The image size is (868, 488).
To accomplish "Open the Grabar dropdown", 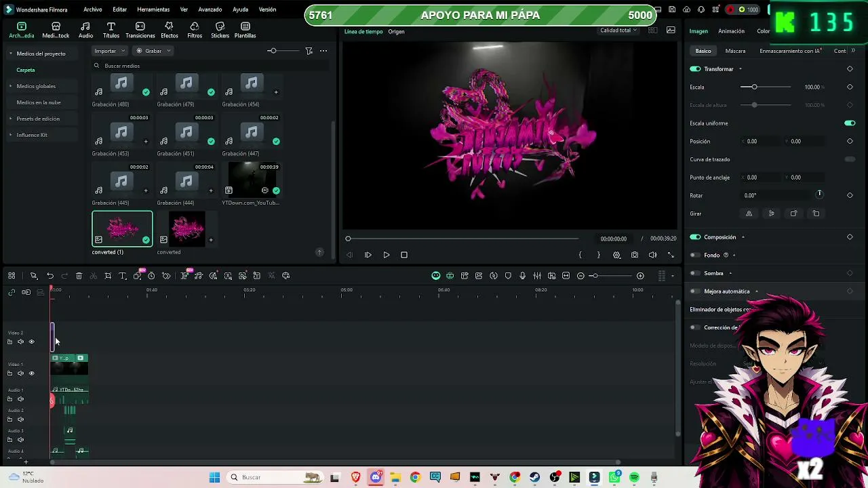I will tap(153, 51).
